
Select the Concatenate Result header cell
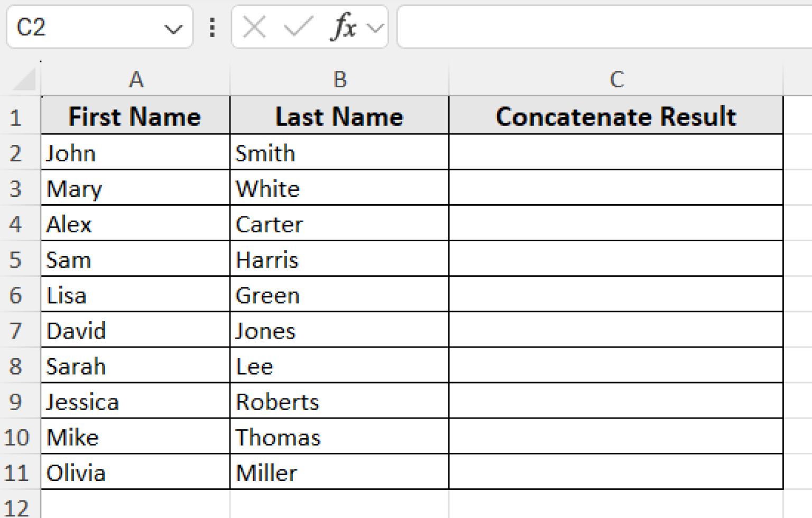click(x=616, y=116)
